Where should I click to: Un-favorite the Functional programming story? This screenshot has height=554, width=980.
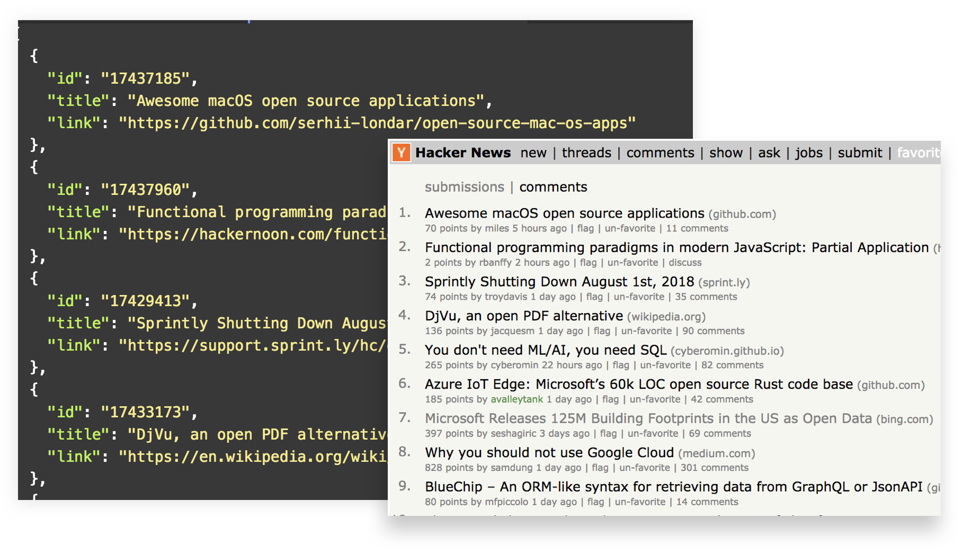(632, 263)
